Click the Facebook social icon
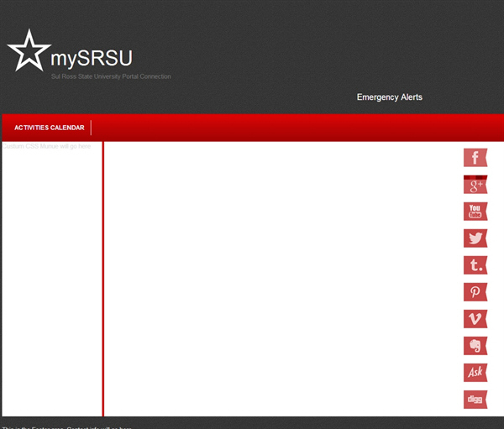Image resolution: width=504 pixels, height=429 pixels. coord(475,158)
